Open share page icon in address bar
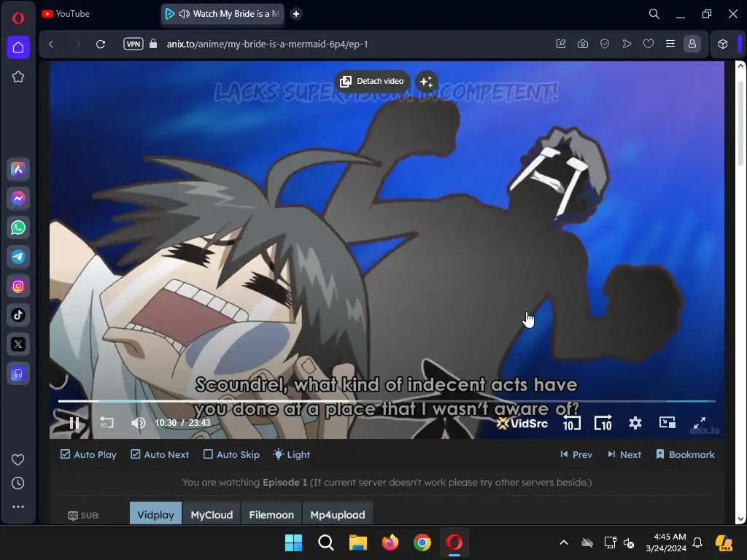 coord(561,44)
